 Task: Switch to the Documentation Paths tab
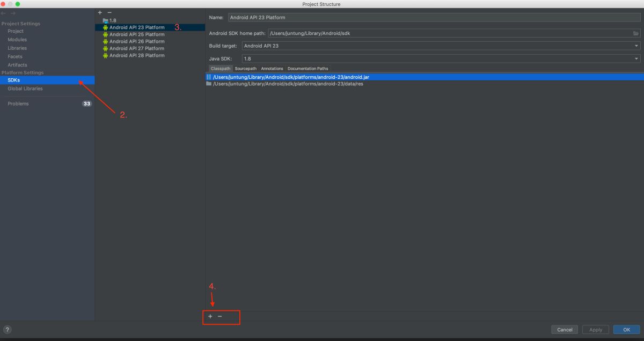tap(308, 69)
